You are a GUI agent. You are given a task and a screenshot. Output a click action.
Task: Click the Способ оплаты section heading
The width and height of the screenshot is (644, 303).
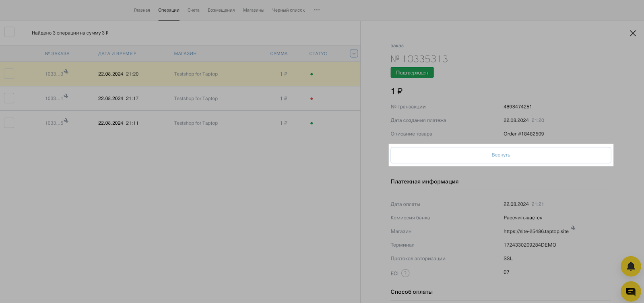coord(411,292)
